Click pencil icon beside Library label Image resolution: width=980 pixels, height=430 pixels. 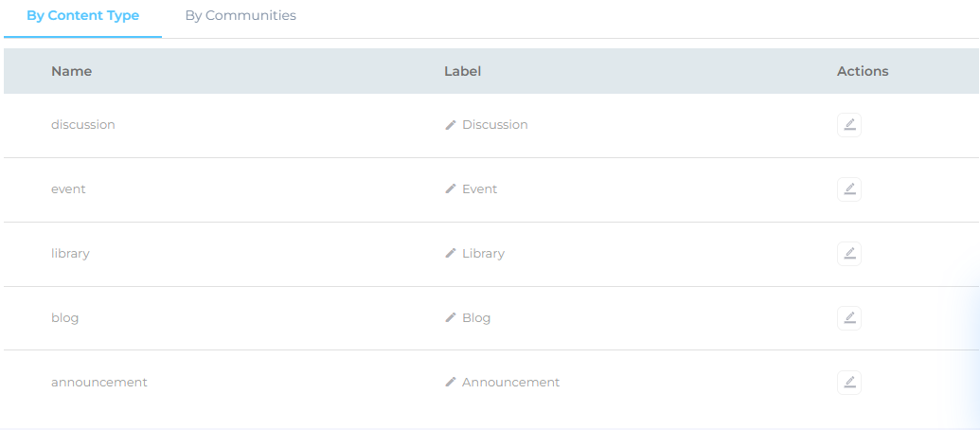click(451, 254)
